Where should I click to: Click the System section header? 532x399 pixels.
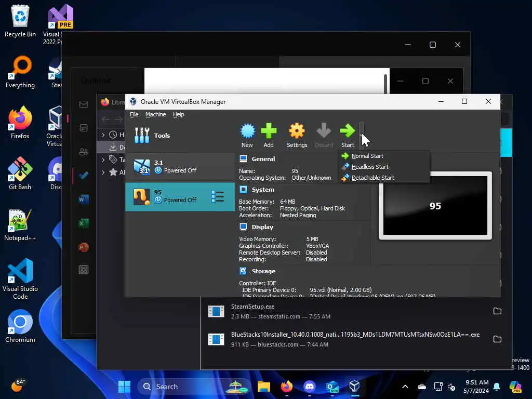point(263,190)
